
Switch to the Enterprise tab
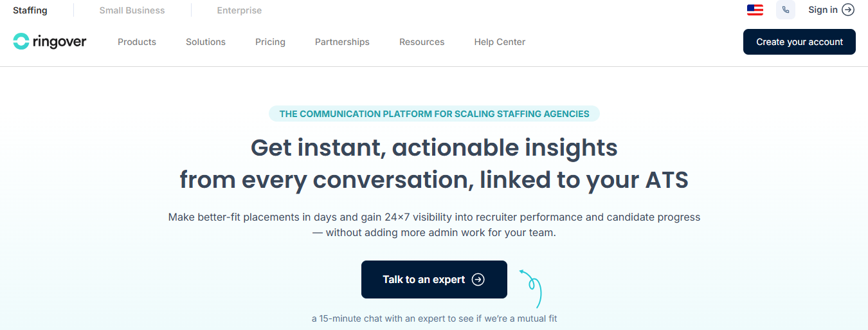tap(239, 10)
